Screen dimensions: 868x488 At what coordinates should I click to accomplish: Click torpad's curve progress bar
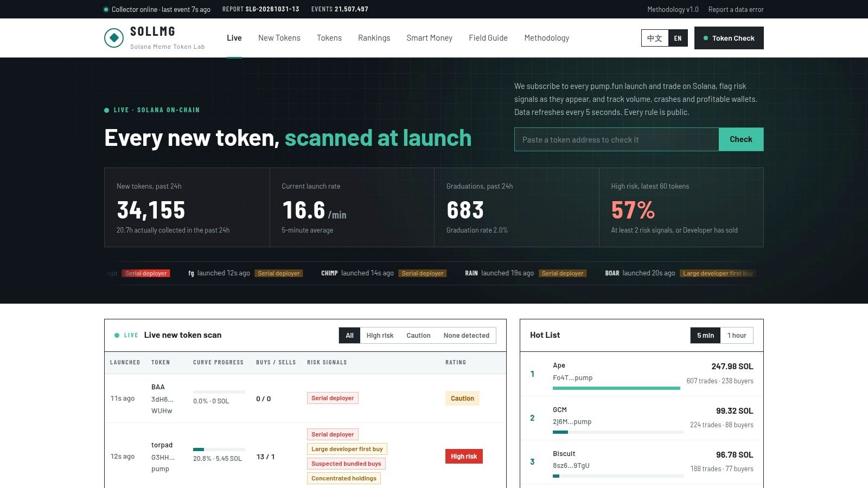click(x=219, y=450)
